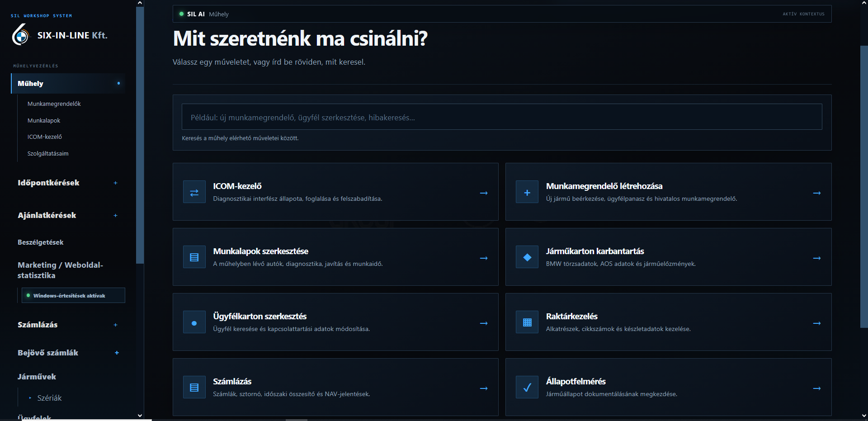The image size is (868, 421).
Task: Click the arrow on the Raktárkezelés card
Action: coord(817,323)
